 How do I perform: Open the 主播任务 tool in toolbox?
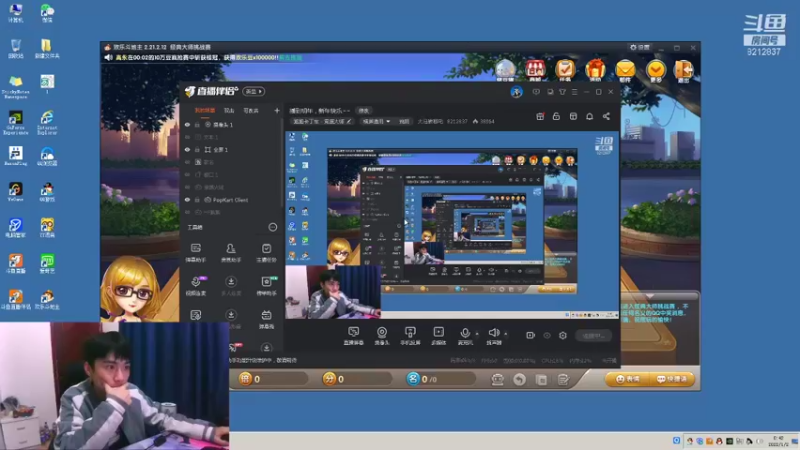[x=266, y=253]
